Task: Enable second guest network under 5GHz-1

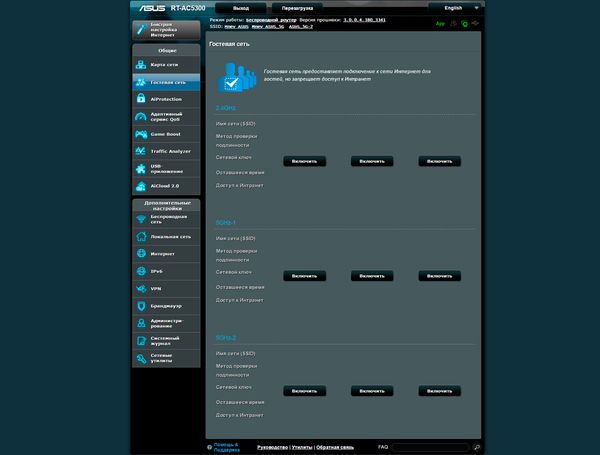Action: [x=372, y=276]
